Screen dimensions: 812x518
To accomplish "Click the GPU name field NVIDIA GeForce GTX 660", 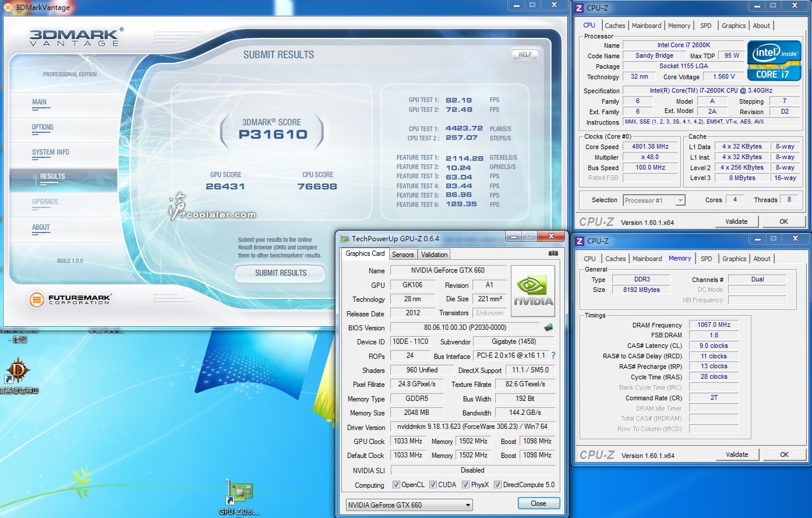I will point(447,270).
